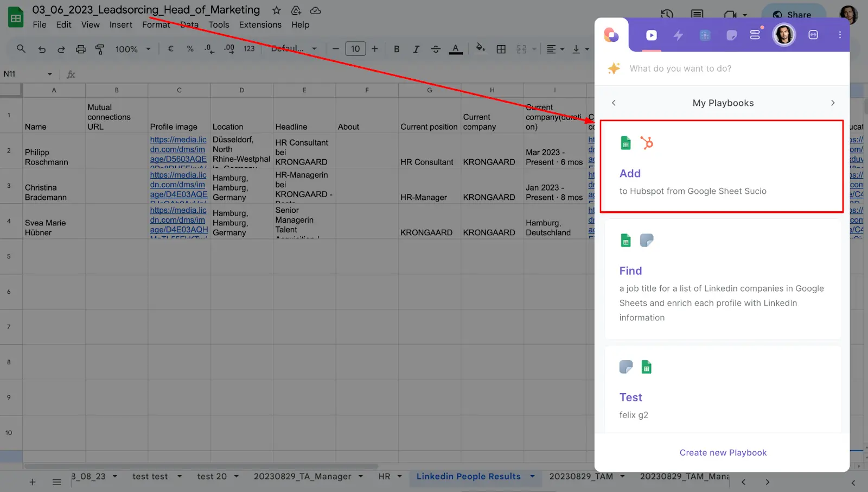
Task: Open the comments panel icon
Action: click(697, 15)
